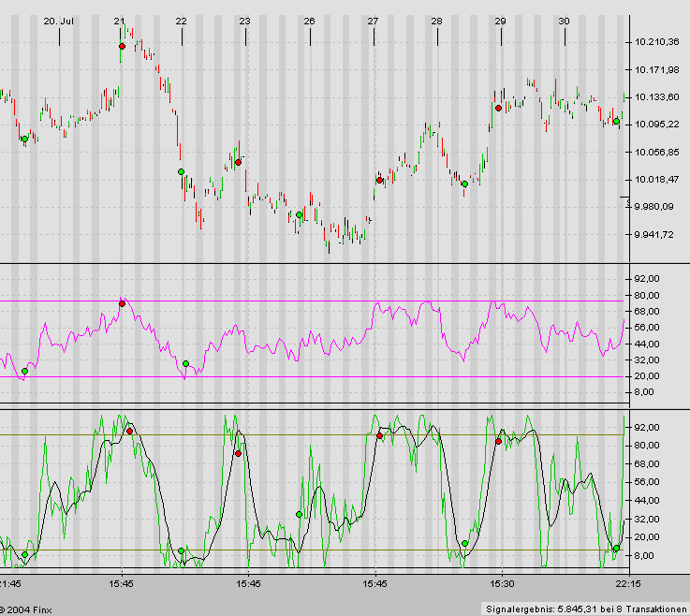This screenshot has height=616, width=690.
Task: Click red stochastic marker below date 27
Action: [x=379, y=435]
